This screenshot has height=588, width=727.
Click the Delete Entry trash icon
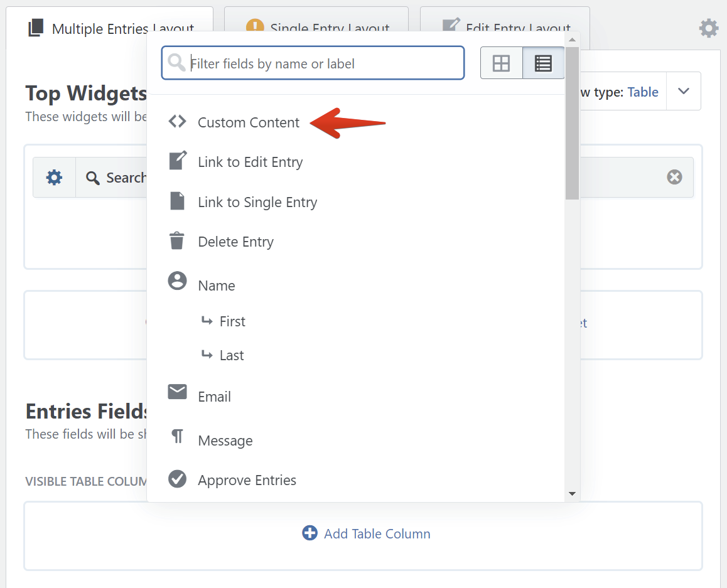[177, 241]
